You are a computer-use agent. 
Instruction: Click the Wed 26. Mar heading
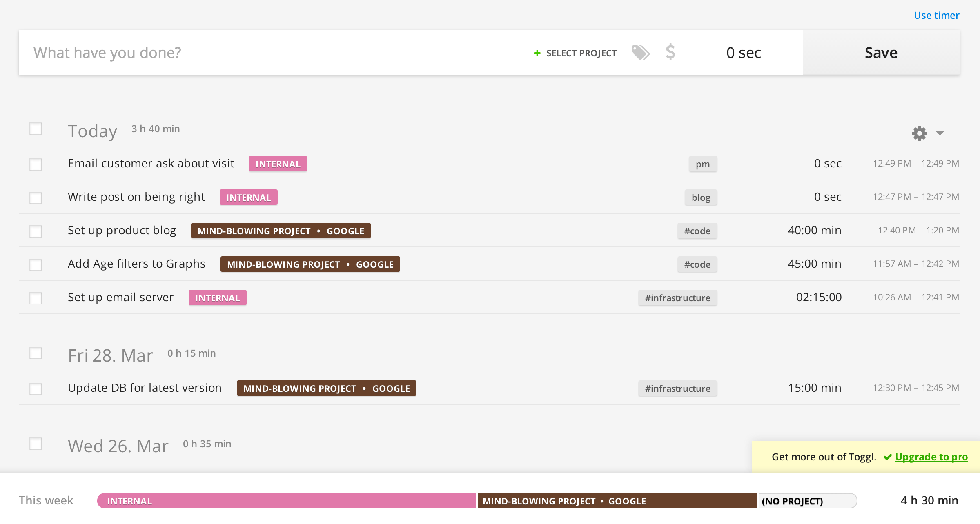(x=118, y=446)
